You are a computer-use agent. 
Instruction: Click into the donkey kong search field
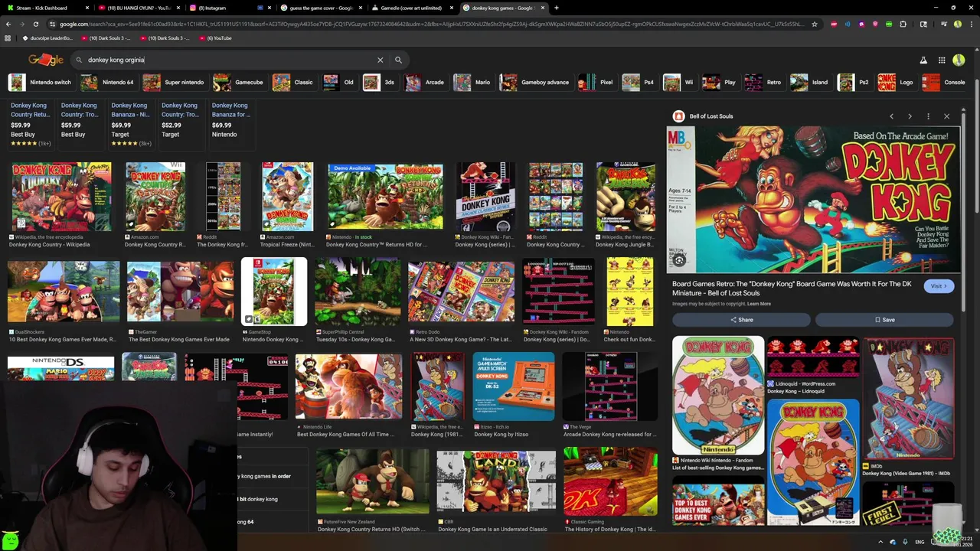point(230,60)
